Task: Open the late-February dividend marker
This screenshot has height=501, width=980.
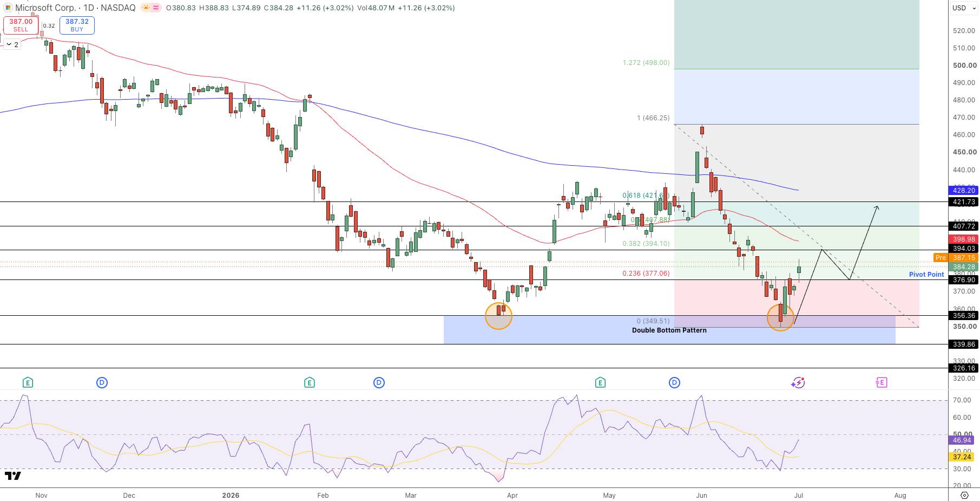Action: pos(379,383)
